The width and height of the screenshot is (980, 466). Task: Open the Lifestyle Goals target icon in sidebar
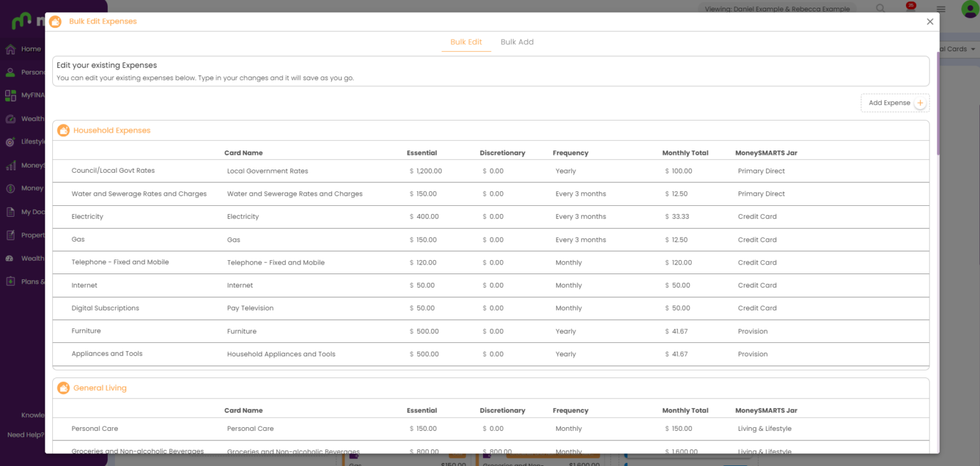coord(10,142)
